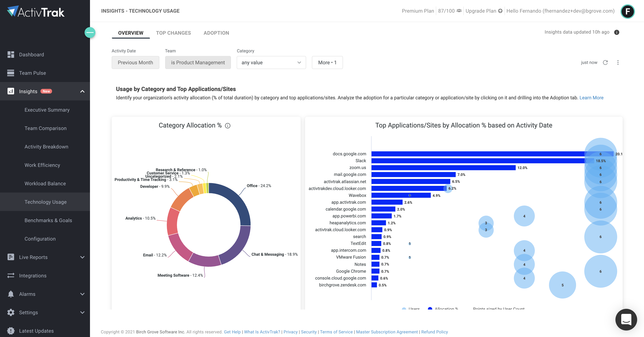
Task: Open the Previous Month date filter
Action: (x=135, y=62)
